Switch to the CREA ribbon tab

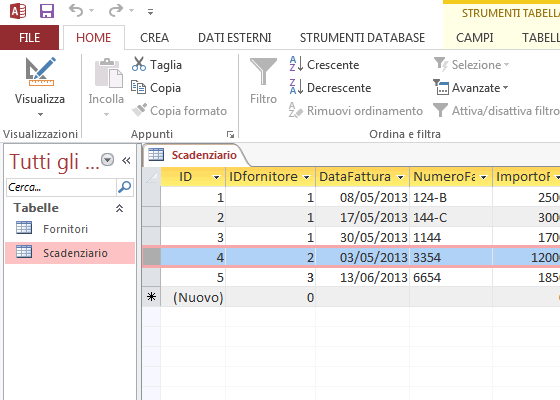click(x=154, y=38)
